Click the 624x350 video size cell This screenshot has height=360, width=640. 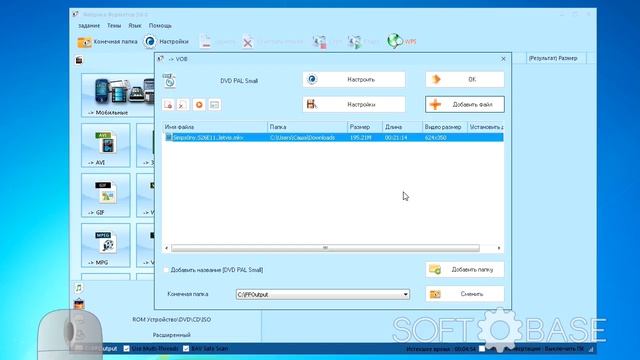435,138
